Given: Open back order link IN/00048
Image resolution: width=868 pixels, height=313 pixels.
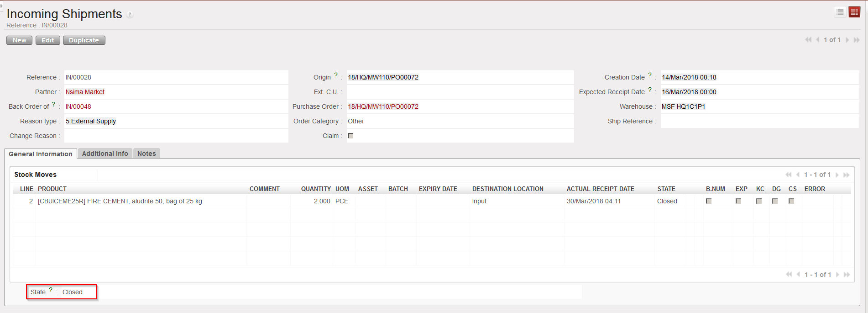Looking at the screenshot, I should pos(78,106).
